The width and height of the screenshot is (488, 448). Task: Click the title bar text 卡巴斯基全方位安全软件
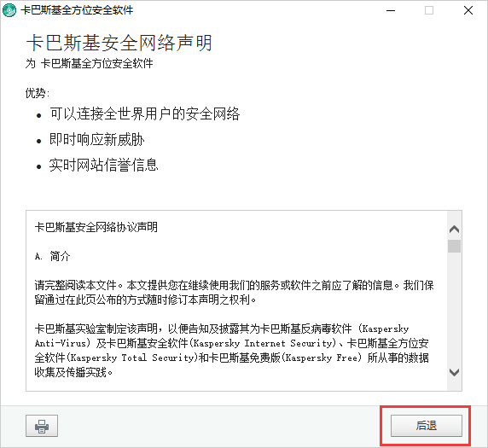[x=77, y=10]
